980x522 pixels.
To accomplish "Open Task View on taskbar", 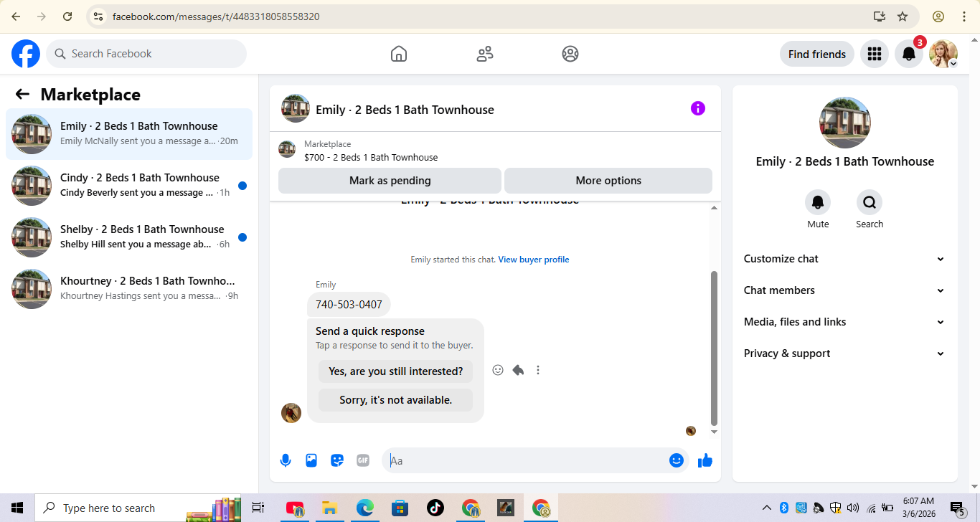I will tap(258, 508).
